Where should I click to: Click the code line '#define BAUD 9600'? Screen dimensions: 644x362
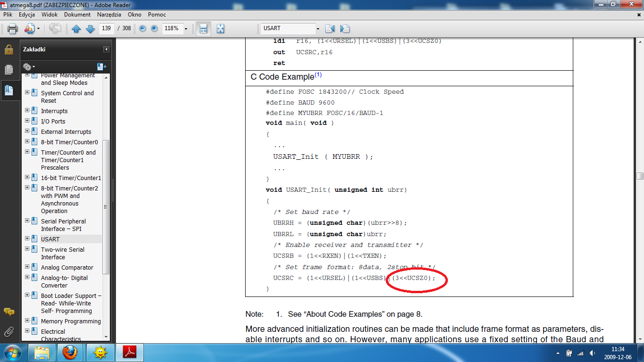(x=300, y=102)
